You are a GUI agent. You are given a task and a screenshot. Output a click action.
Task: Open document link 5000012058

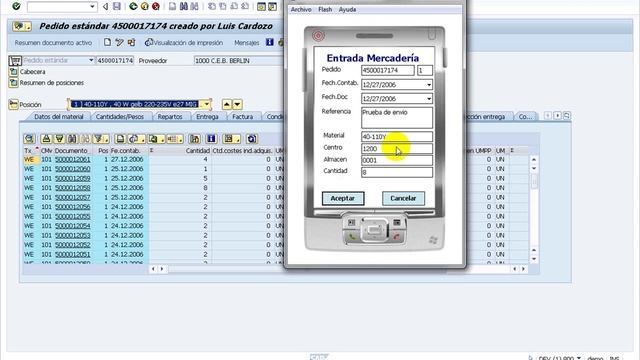[73, 188]
